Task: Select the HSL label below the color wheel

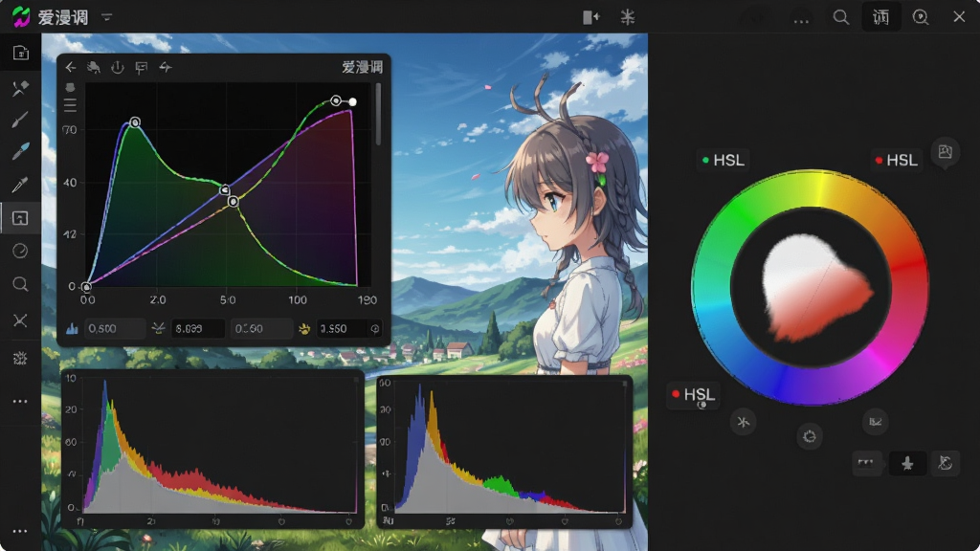Action: click(x=693, y=395)
